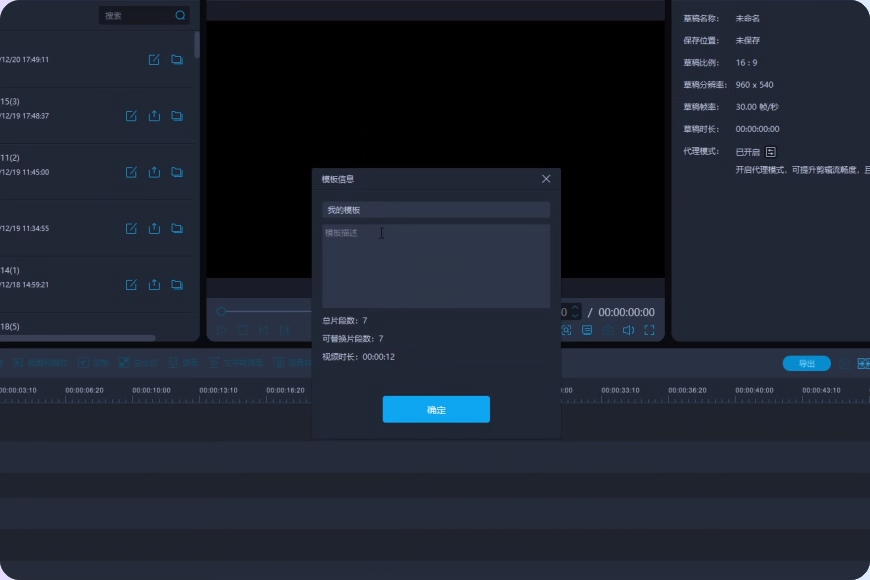Export the draft dated 12/19 11:34:55
Image resolution: width=870 pixels, height=580 pixels.
[154, 228]
